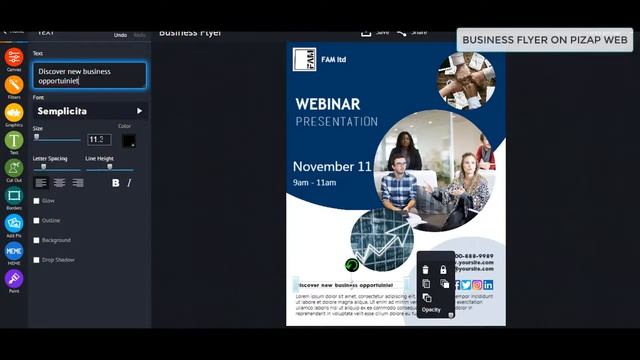
Task: Align text to the right
Action: pos(78,183)
